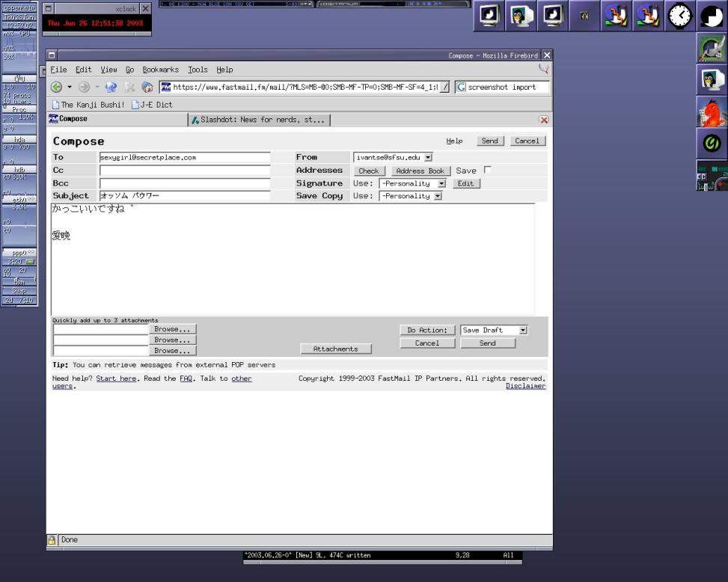The image size is (728, 582).
Task: Click the Do Action button
Action: pos(427,330)
